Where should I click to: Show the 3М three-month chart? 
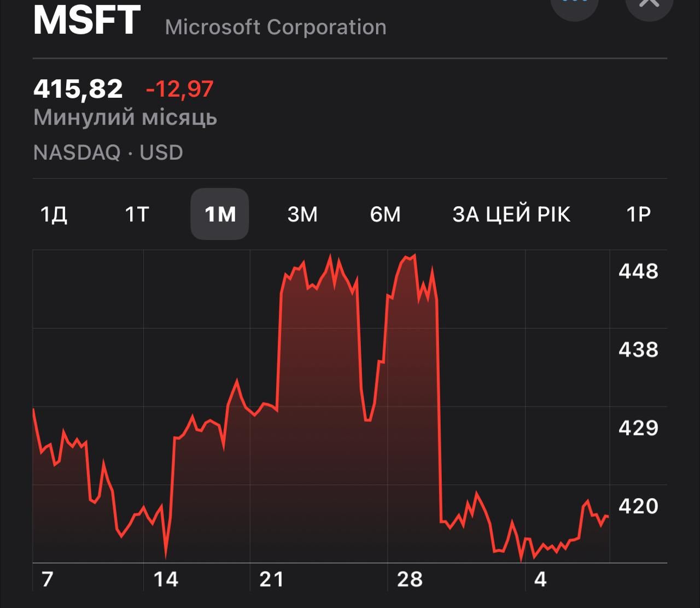(302, 214)
